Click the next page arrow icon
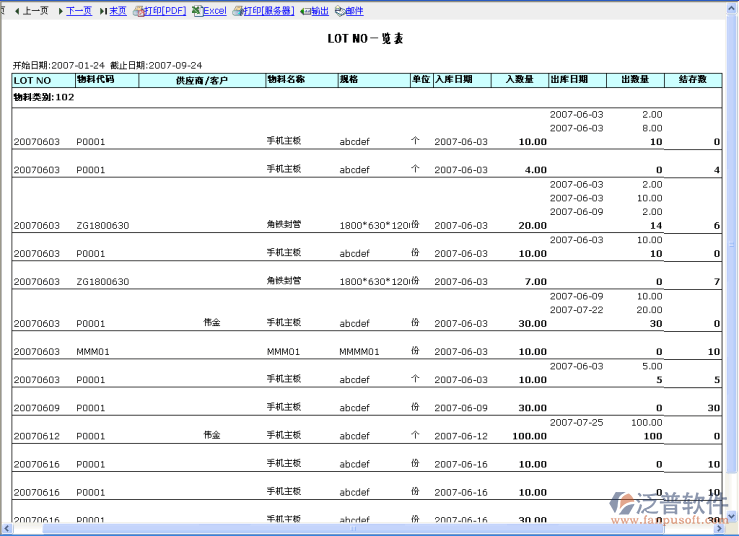This screenshot has width=739, height=536. click(x=60, y=11)
